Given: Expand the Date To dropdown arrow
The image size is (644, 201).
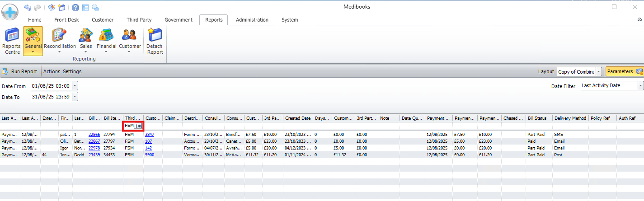Looking at the screenshot, I should tap(75, 97).
